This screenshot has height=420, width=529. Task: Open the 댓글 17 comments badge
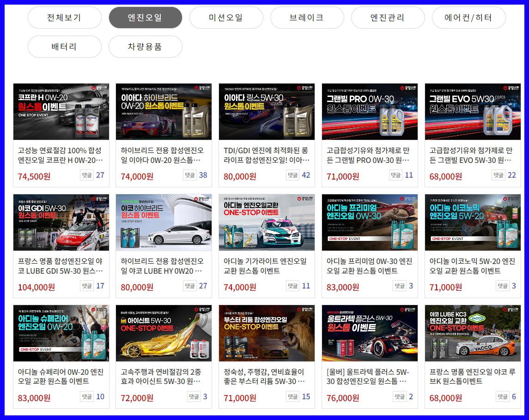click(x=92, y=286)
